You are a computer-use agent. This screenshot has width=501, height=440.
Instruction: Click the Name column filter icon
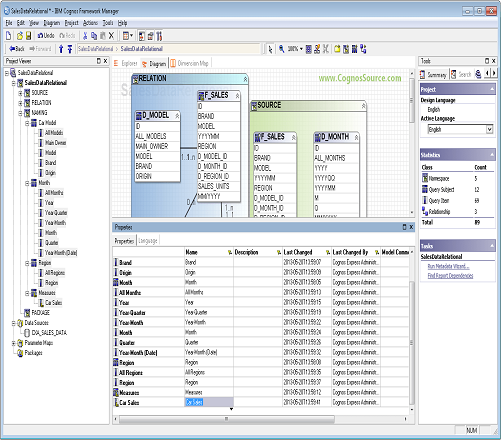tap(230, 252)
